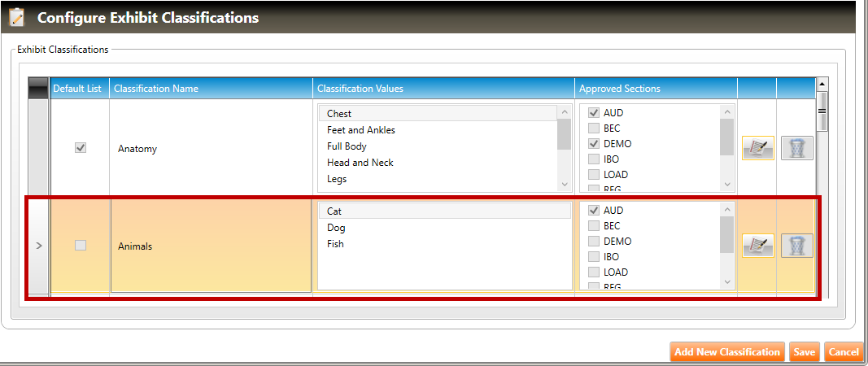The width and height of the screenshot is (868, 366).
Task: Cancel the configuration dialog
Action: [x=843, y=352]
